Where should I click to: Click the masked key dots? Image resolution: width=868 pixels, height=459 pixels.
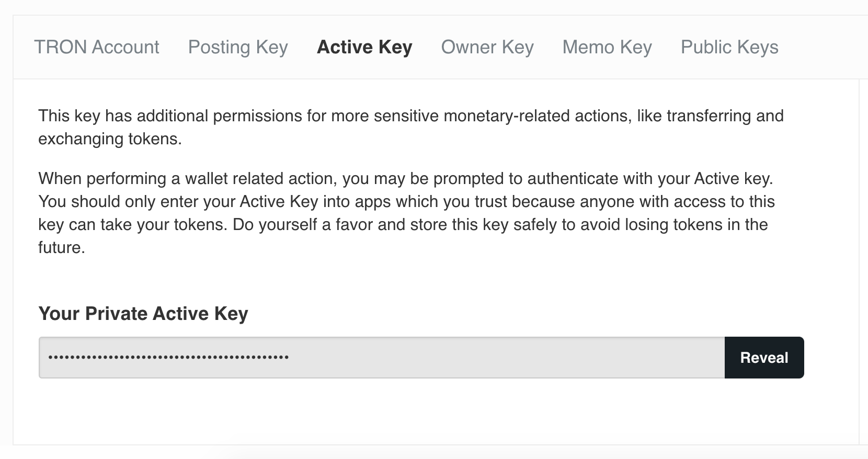coord(168,358)
